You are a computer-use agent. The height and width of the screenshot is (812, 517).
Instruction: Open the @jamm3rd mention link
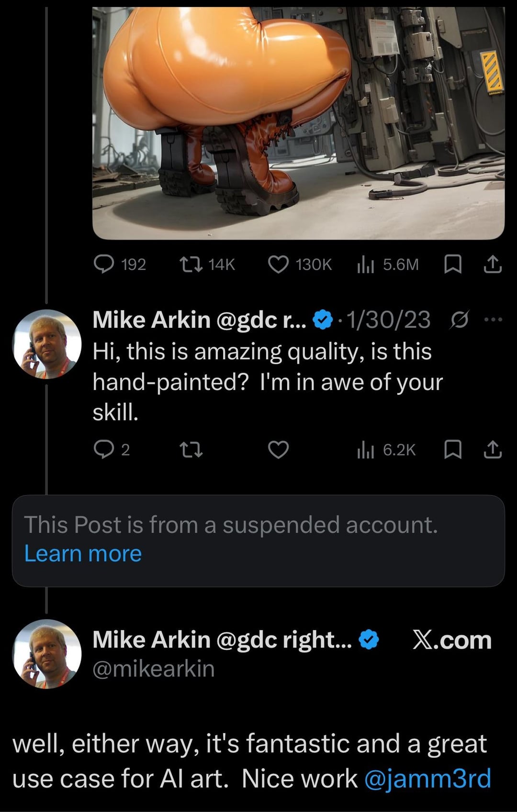427,779
